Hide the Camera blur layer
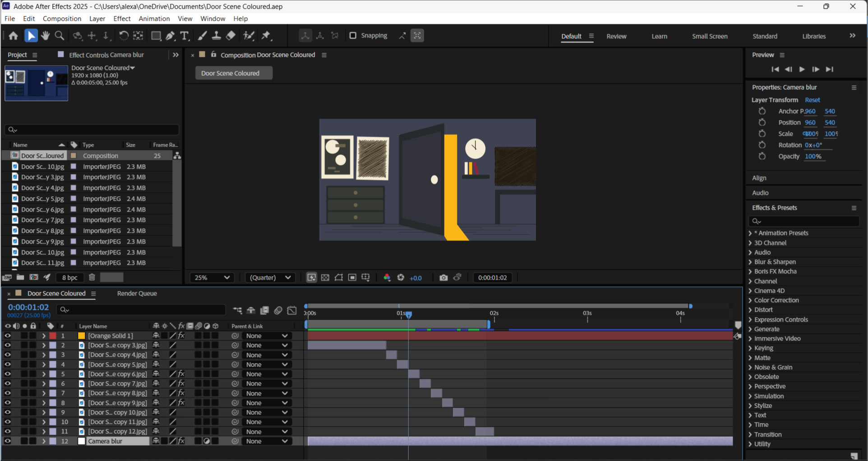Viewport: 868px width, 461px height. 8,441
